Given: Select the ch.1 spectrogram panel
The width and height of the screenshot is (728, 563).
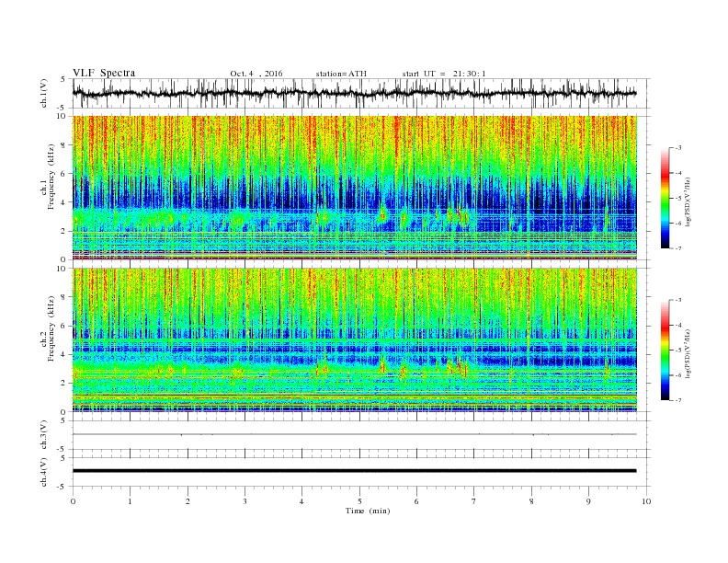Looking at the screenshot, I should 354,188.
